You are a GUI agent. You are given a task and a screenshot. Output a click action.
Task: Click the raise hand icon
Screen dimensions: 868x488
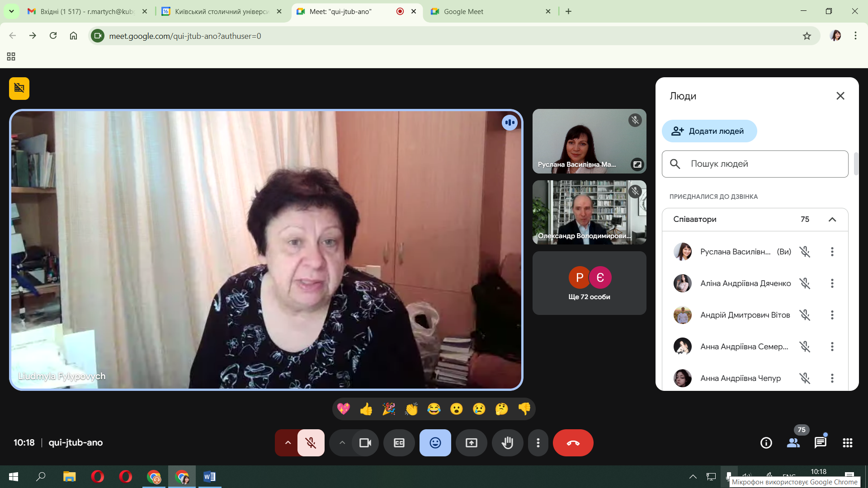click(x=507, y=443)
